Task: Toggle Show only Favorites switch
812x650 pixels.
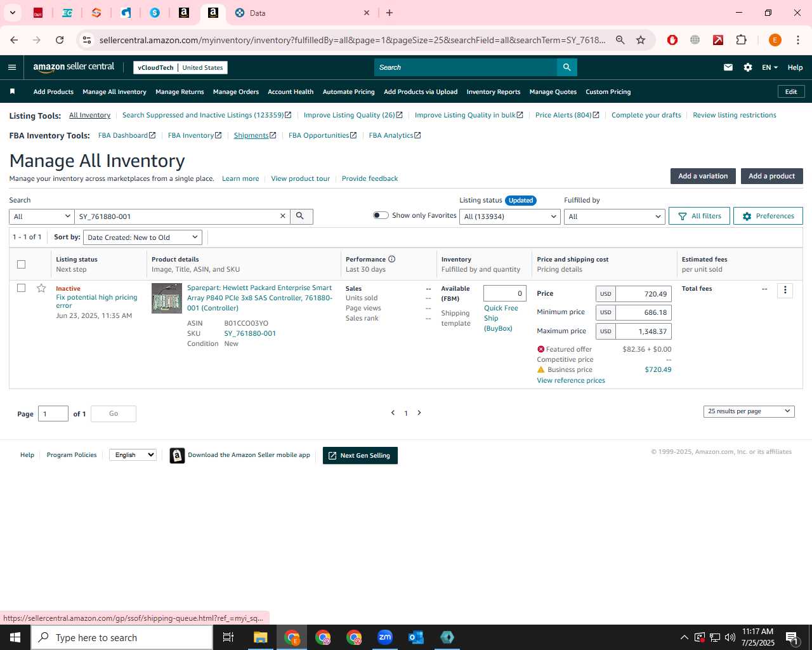Action: [x=381, y=215]
